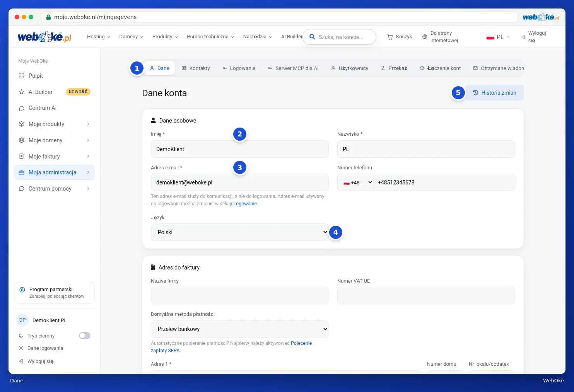This screenshot has height=392, width=574.
Task: Open the Przelew bankowy payment dropdown
Action: [x=239, y=329]
